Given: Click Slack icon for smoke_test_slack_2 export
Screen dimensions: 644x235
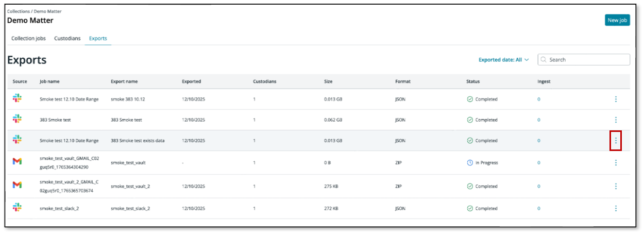Looking at the screenshot, I should point(17,208).
